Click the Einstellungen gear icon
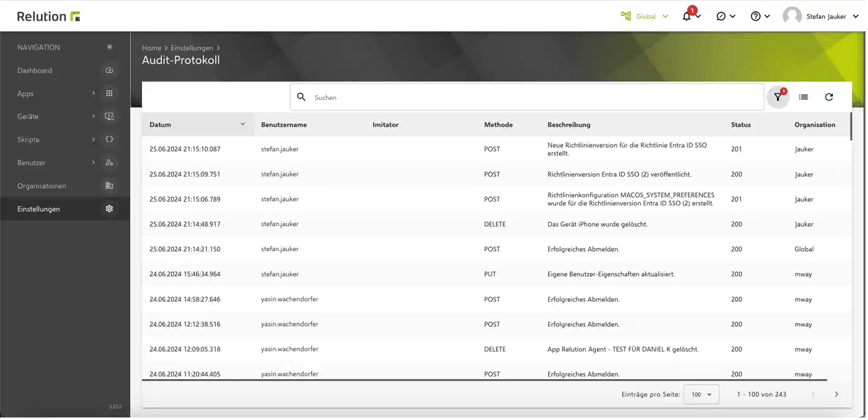The height and width of the screenshot is (420, 868). 110,209
